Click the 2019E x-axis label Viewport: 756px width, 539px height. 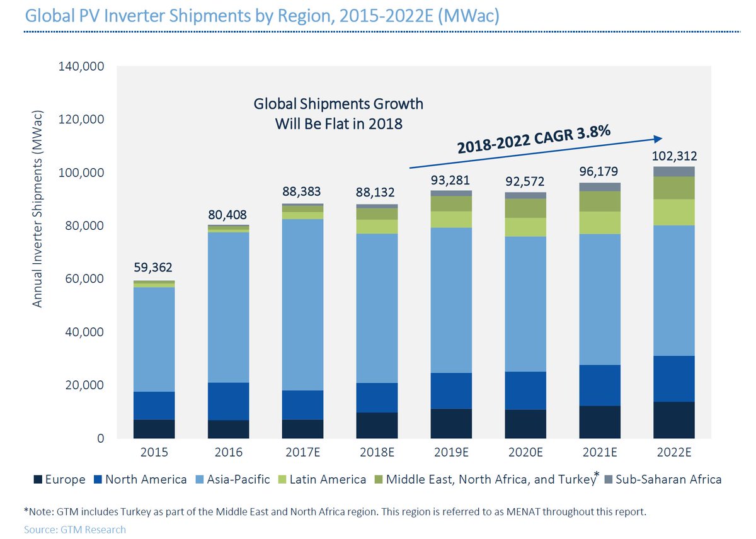pyautogui.click(x=452, y=452)
